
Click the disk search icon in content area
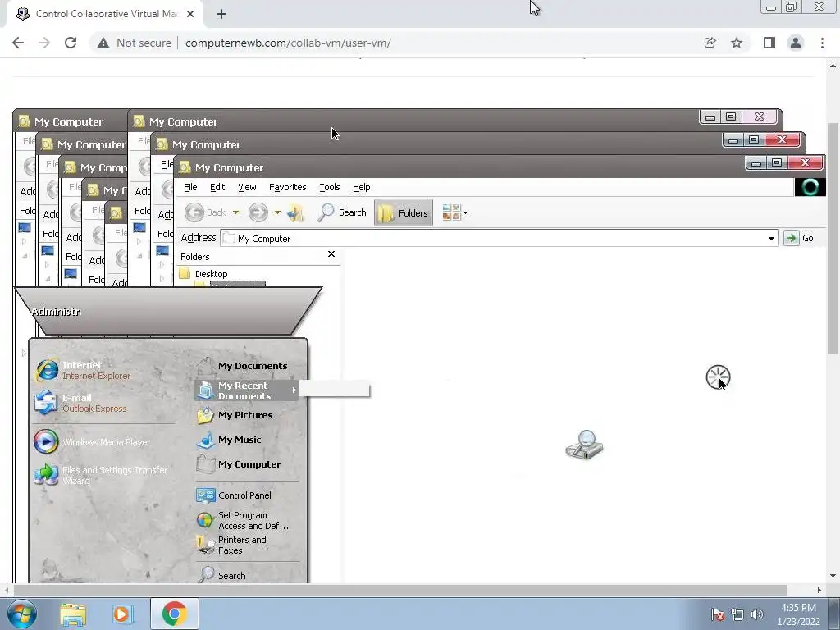pyautogui.click(x=584, y=445)
